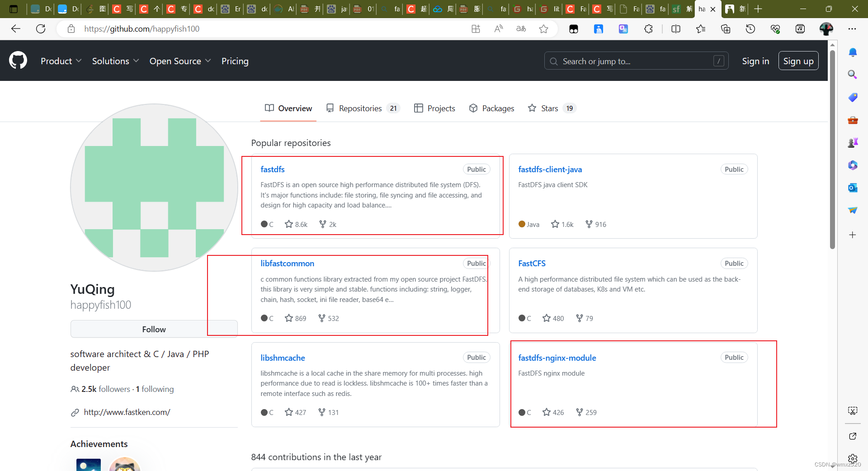Open the libshmcache repository
The width and height of the screenshot is (868, 471).
click(283, 358)
